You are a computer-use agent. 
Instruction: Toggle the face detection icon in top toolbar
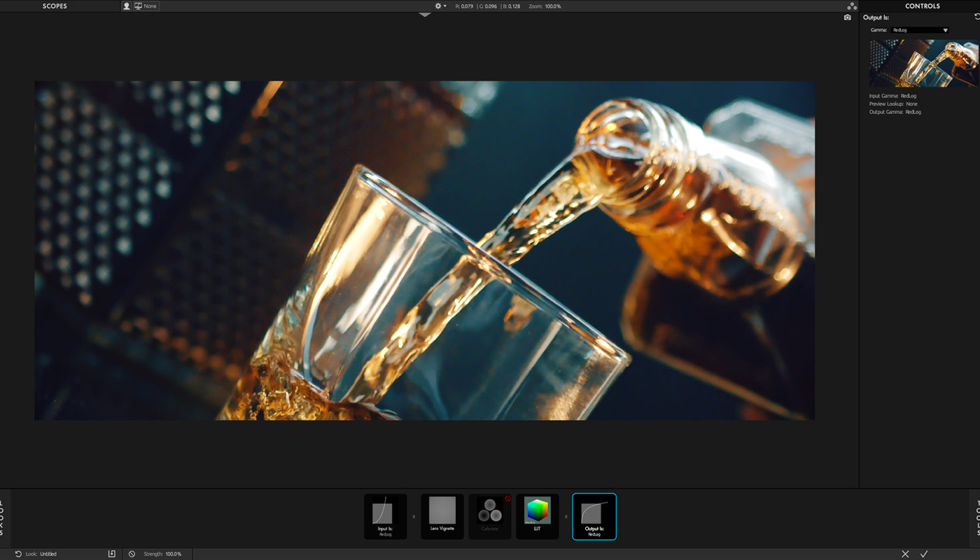127,6
